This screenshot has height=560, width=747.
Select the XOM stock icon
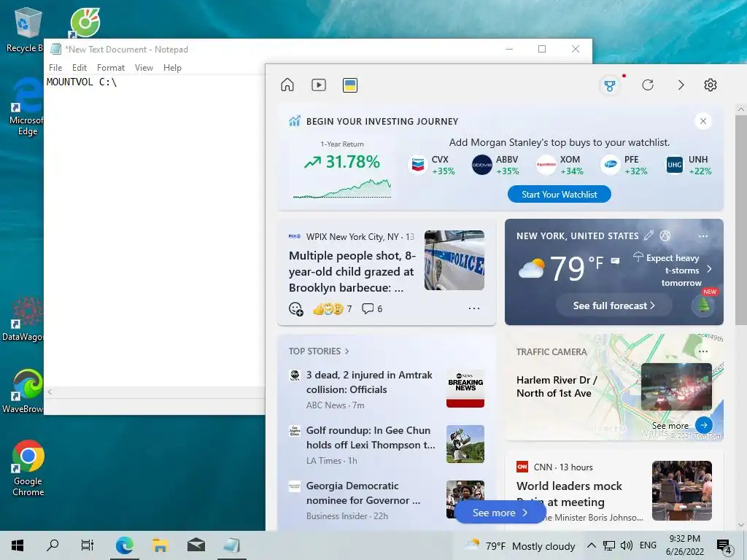pos(546,165)
